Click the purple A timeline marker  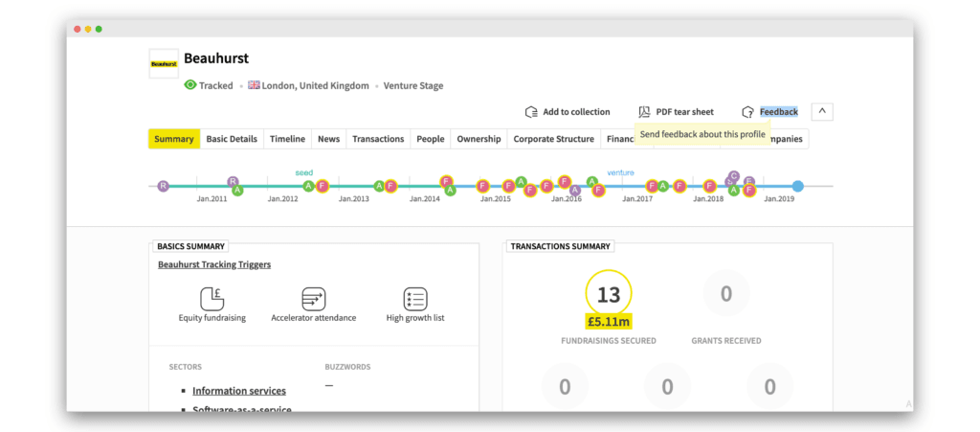pyautogui.click(x=575, y=190)
